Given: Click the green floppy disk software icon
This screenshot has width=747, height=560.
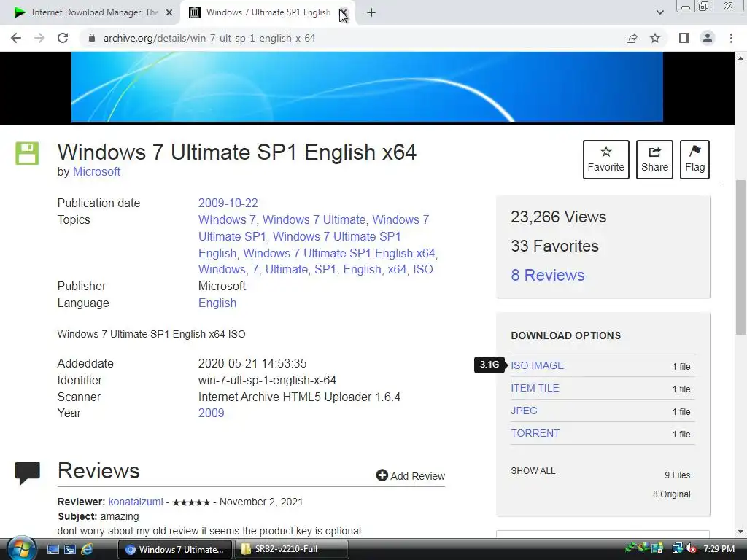Looking at the screenshot, I should point(27,153).
